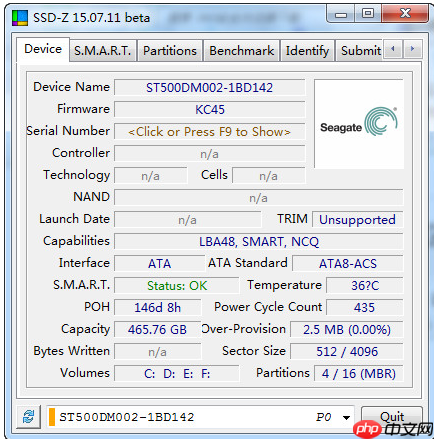This screenshot has height=439, width=434.
Task: Go to the Benchmark tab
Action: point(242,51)
